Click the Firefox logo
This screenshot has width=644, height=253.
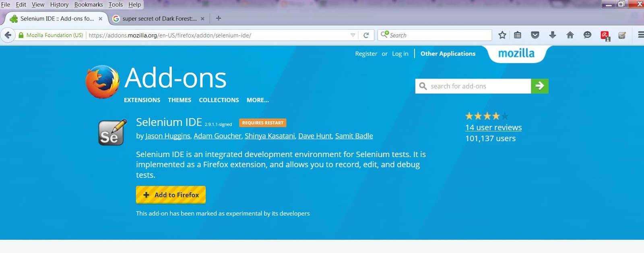[x=103, y=82]
